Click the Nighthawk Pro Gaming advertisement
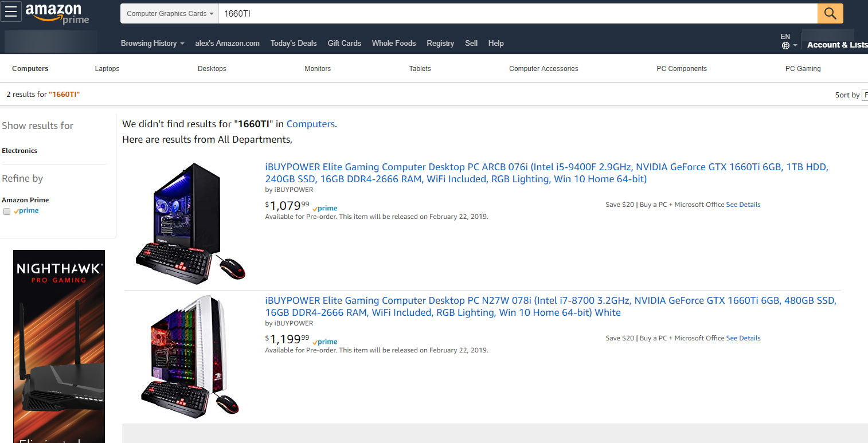The image size is (868, 443). pos(59,346)
